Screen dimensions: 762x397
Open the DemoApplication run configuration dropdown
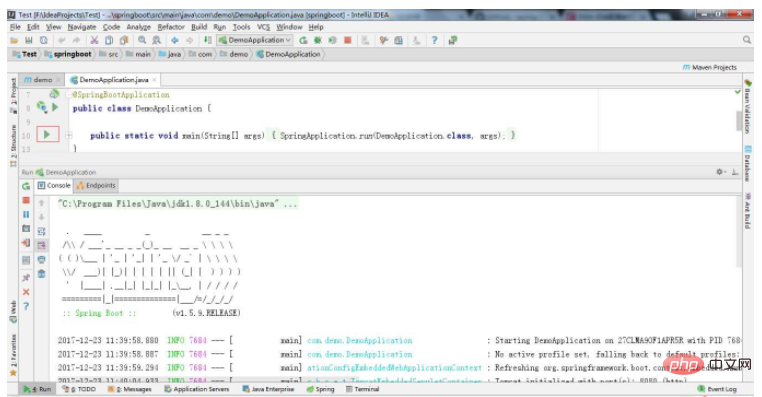point(255,40)
